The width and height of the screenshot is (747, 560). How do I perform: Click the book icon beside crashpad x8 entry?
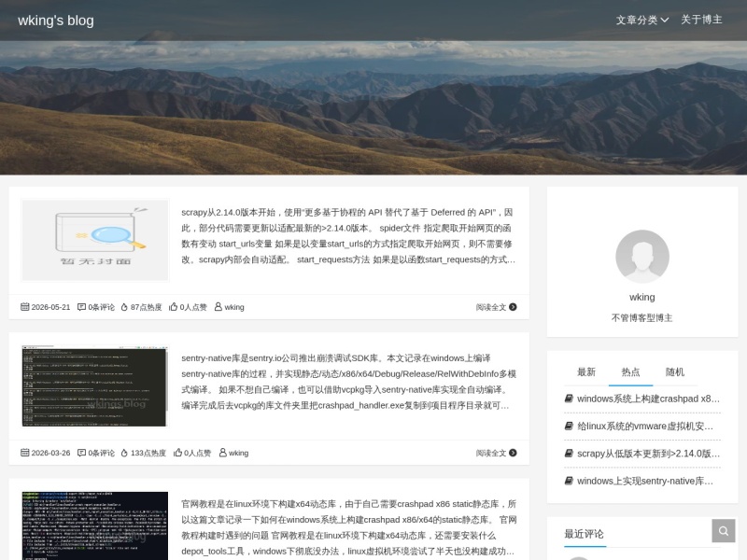click(x=569, y=399)
